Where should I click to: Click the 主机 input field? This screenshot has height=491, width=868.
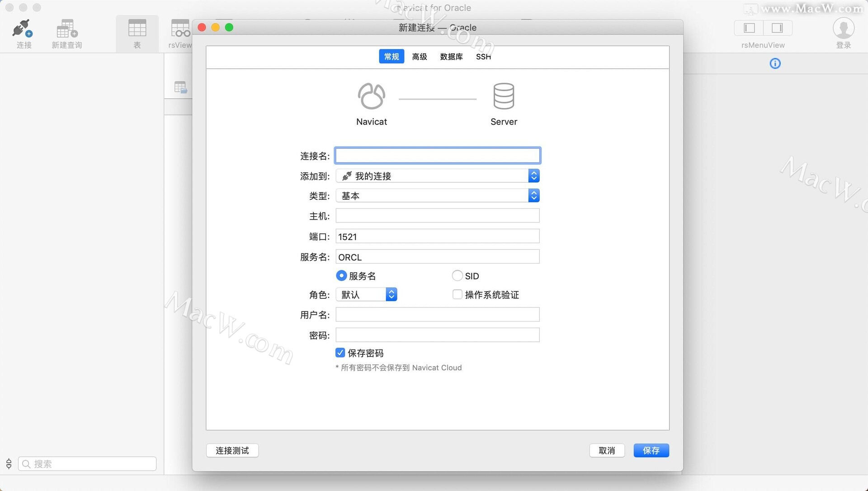click(437, 216)
